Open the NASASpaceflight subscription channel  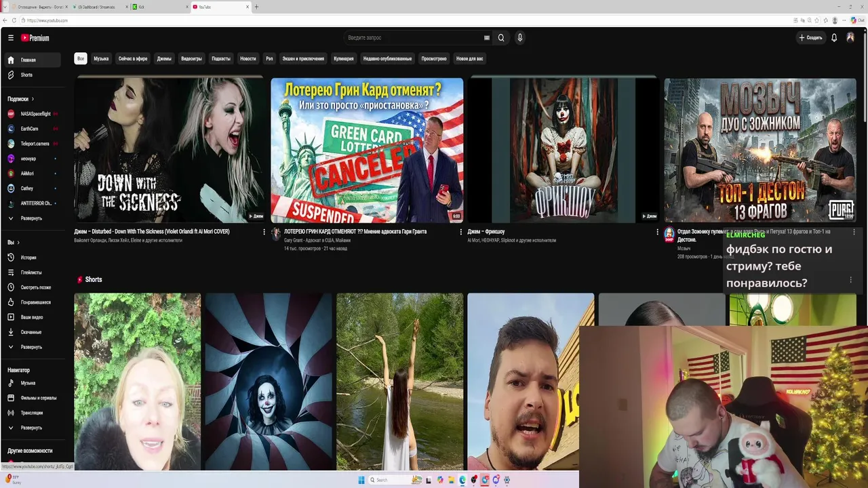[33, 114]
